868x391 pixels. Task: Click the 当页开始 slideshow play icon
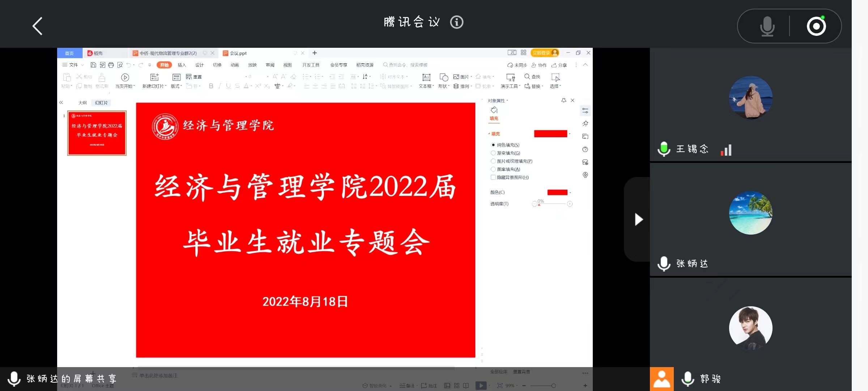pos(125,77)
